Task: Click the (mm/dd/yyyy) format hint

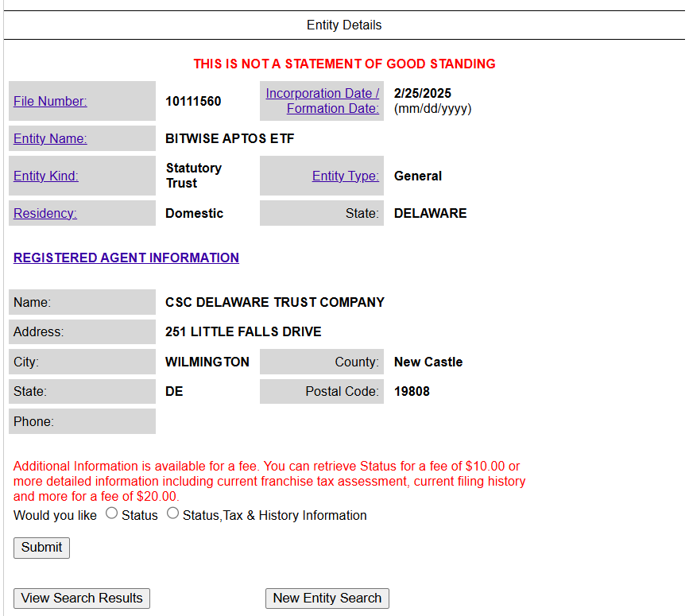Action: 432,109
